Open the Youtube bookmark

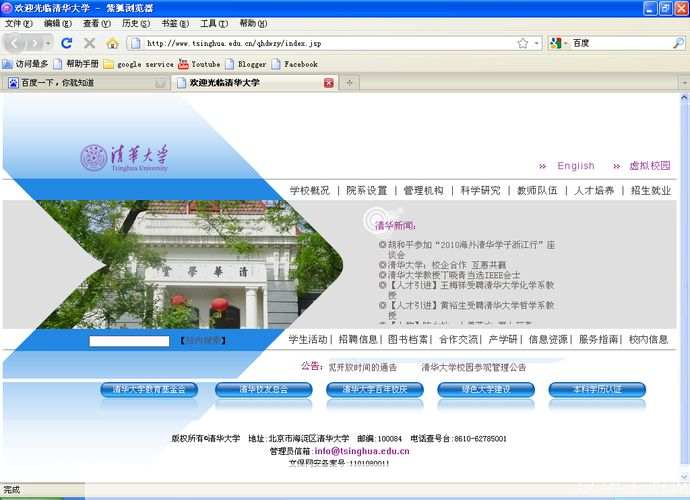[x=199, y=64]
